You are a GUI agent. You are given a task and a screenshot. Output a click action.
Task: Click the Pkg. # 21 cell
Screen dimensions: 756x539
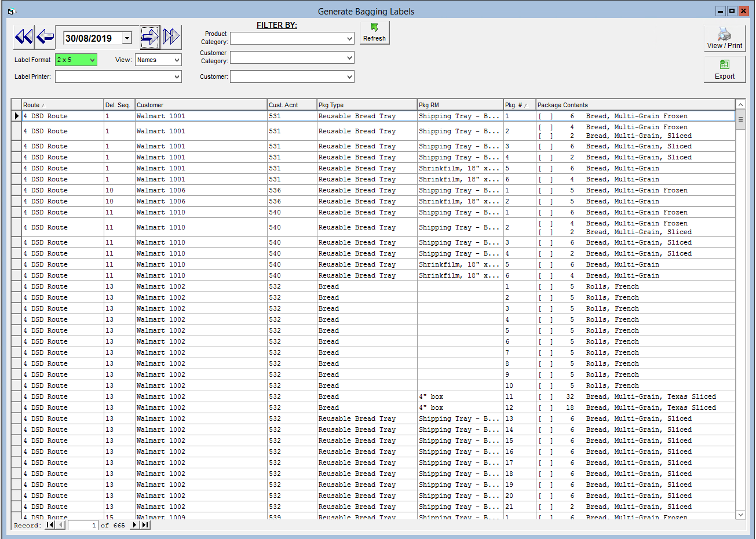point(519,507)
